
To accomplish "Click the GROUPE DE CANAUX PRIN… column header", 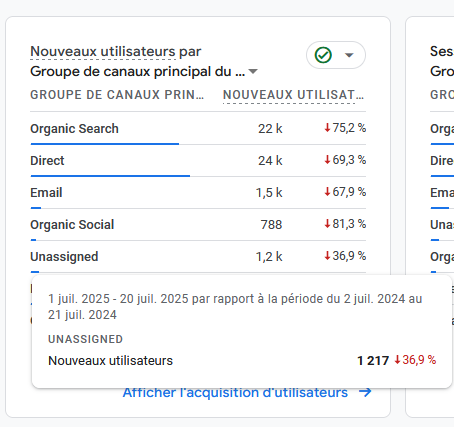I will 117,95.
